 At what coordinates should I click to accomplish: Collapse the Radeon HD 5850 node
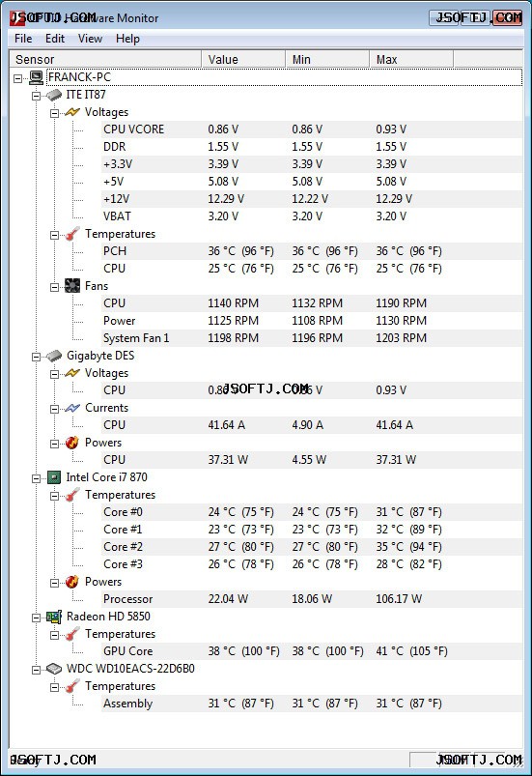pyautogui.click(x=36, y=618)
